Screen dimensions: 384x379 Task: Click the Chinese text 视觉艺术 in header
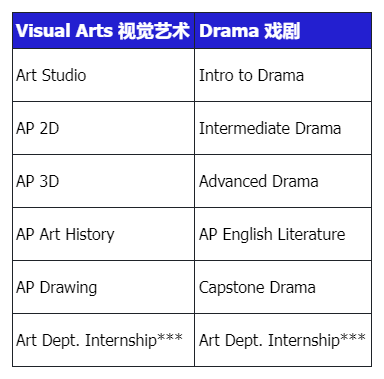[x=154, y=31]
